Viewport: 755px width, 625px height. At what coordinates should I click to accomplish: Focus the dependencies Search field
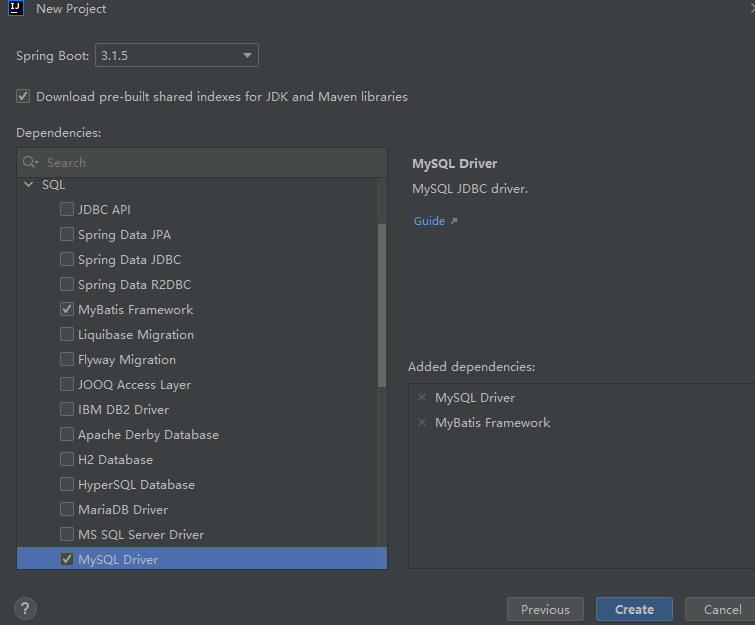(202, 162)
